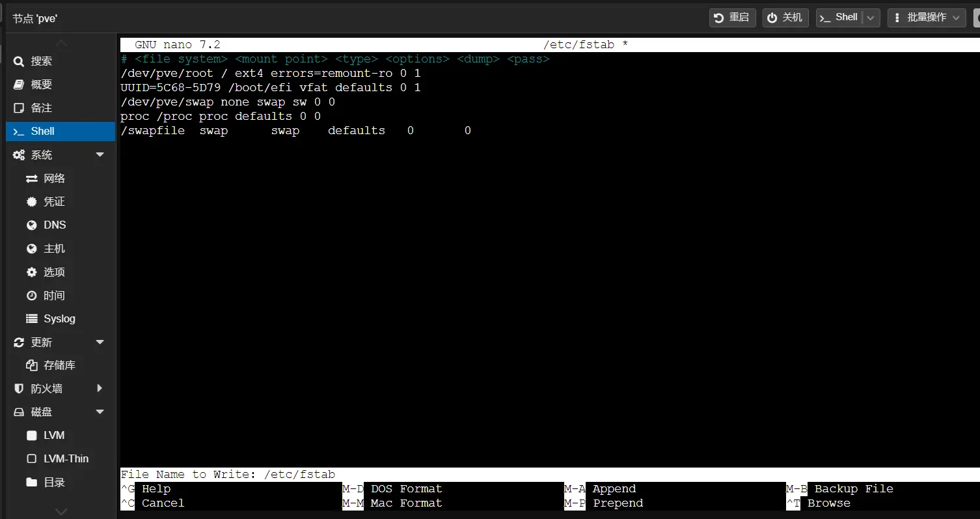Select the 凭证 certificates badge icon
The image size is (980, 519).
[x=31, y=202]
